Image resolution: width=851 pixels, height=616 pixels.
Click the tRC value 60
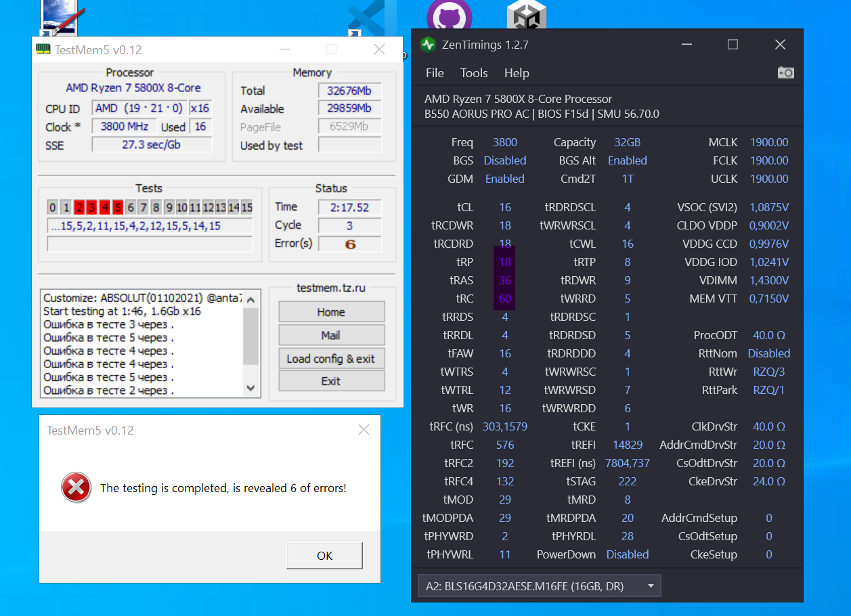(x=505, y=299)
